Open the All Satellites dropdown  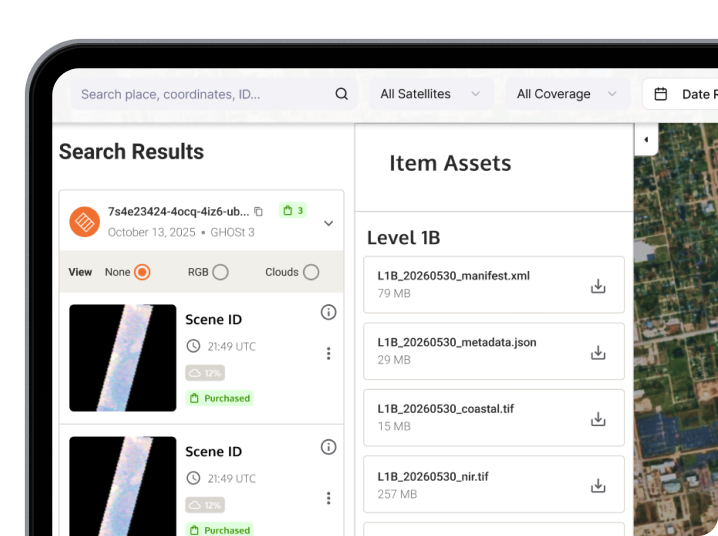pos(431,94)
